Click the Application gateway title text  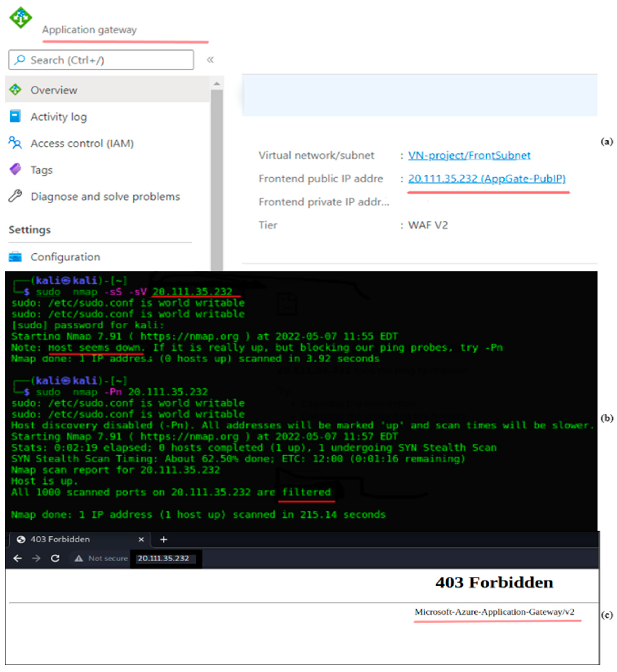[89, 30]
